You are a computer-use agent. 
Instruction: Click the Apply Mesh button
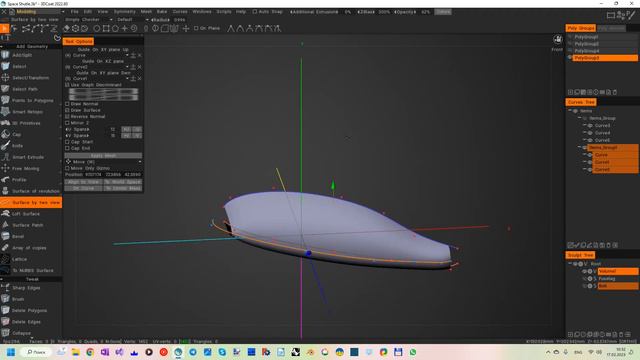point(103,156)
